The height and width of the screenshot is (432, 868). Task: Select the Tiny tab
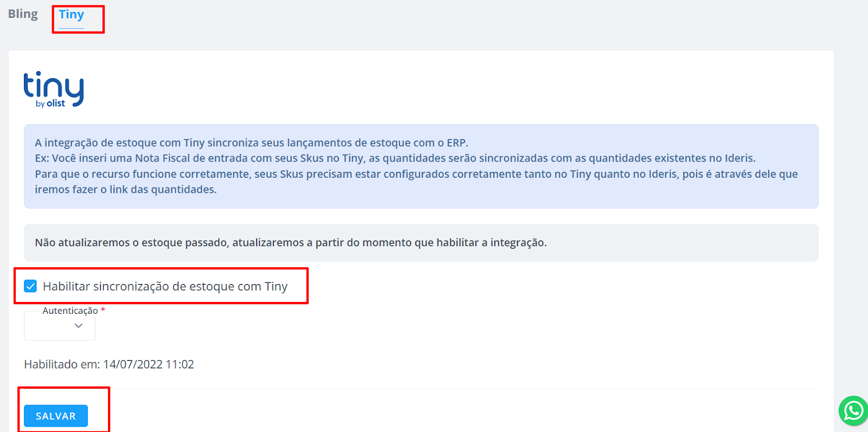pos(72,15)
